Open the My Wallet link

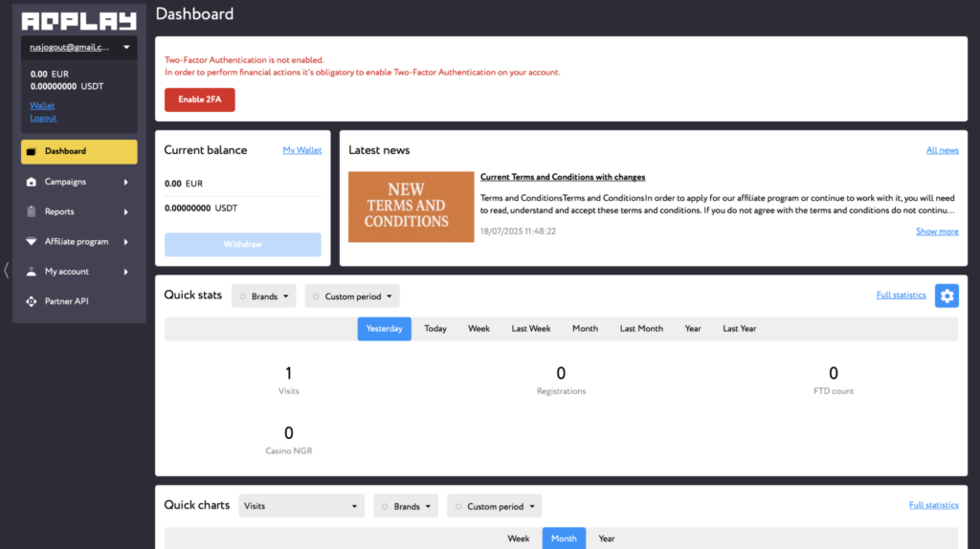pos(301,150)
